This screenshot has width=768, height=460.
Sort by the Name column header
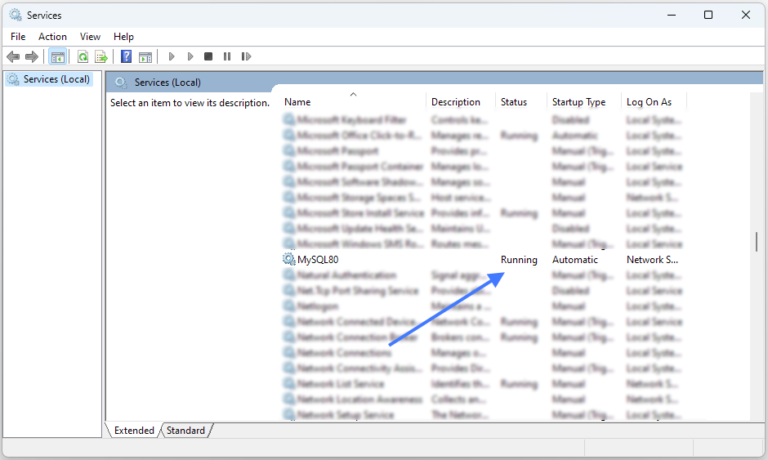[x=353, y=102]
